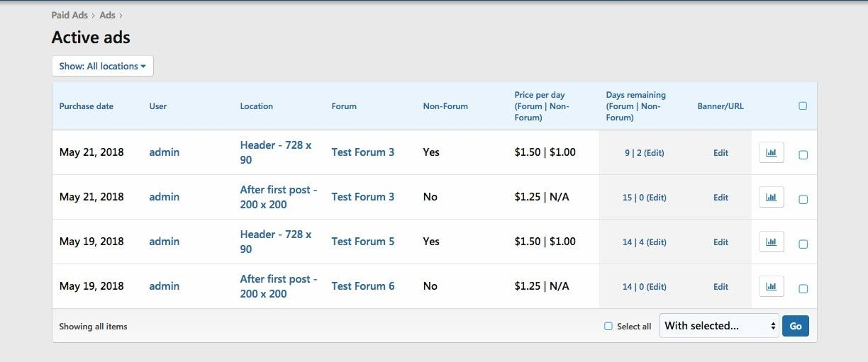
Task: Click the Purchase date column header
Action: [86, 106]
